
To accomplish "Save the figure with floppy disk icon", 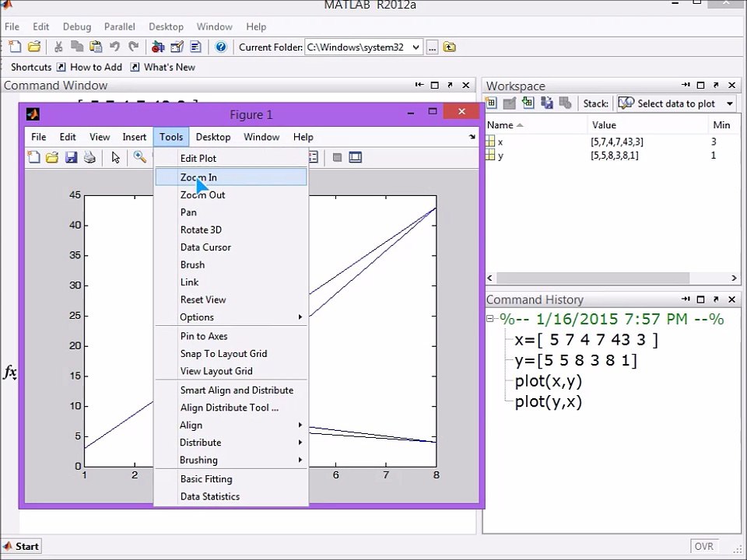I will (x=71, y=157).
